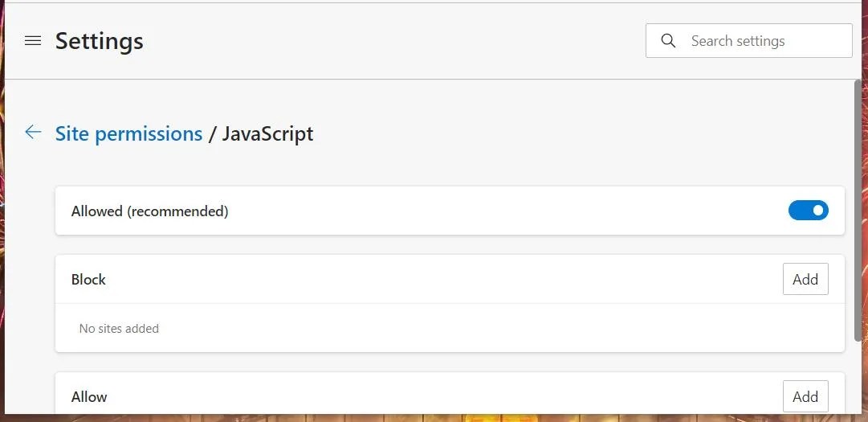Click the Allowed (recommended) label text

[x=150, y=211]
